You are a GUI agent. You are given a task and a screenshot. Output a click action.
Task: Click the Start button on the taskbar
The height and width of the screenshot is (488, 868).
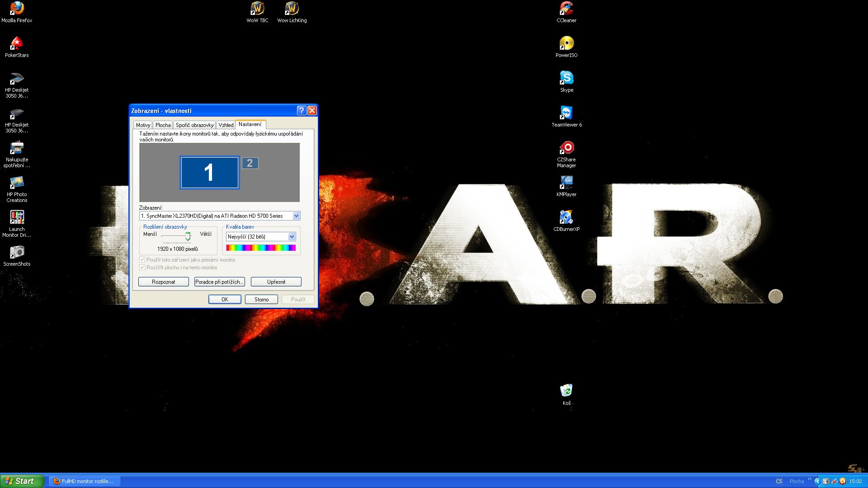pos(22,481)
